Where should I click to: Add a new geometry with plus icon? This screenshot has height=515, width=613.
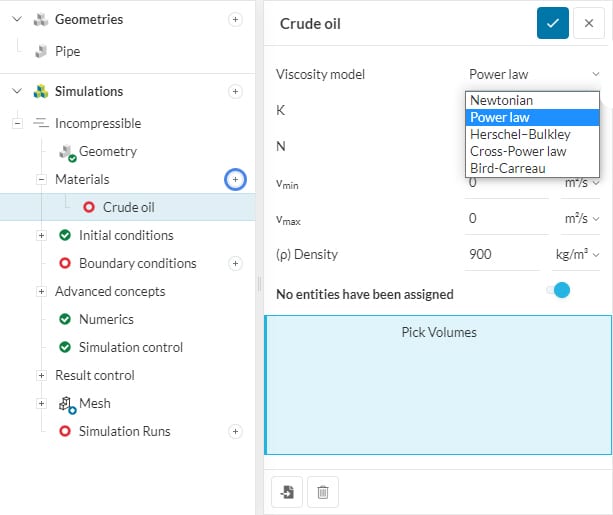(235, 19)
